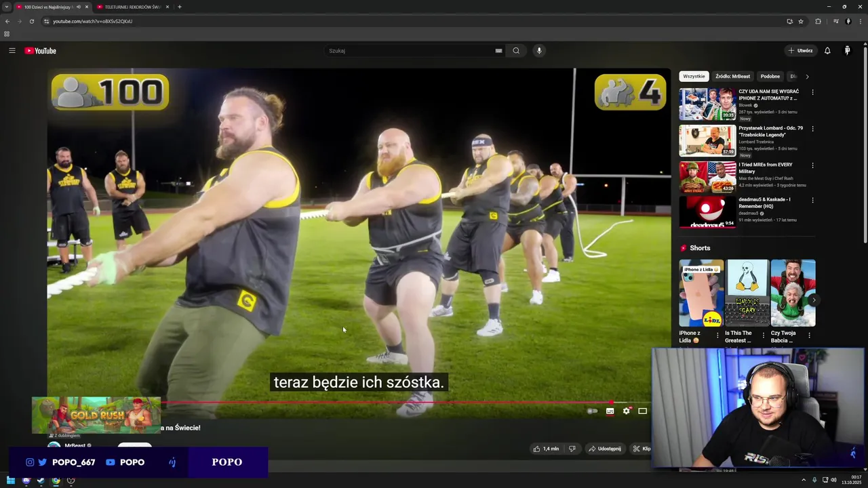Open deadmau5 I Remember video thumbnail
868x488 pixels.
click(x=707, y=212)
